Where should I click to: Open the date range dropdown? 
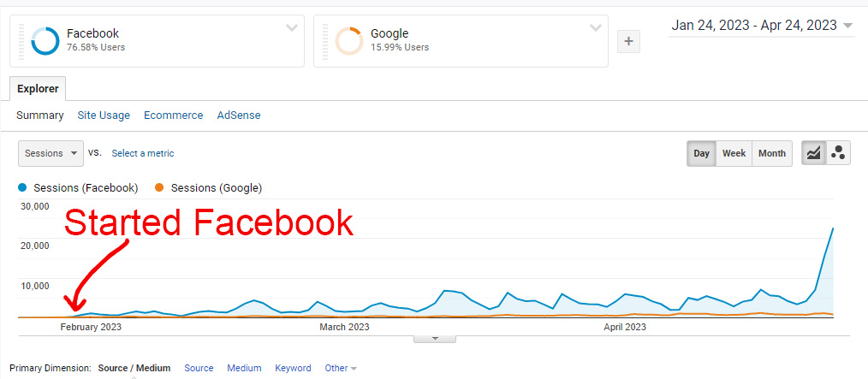pos(762,26)
